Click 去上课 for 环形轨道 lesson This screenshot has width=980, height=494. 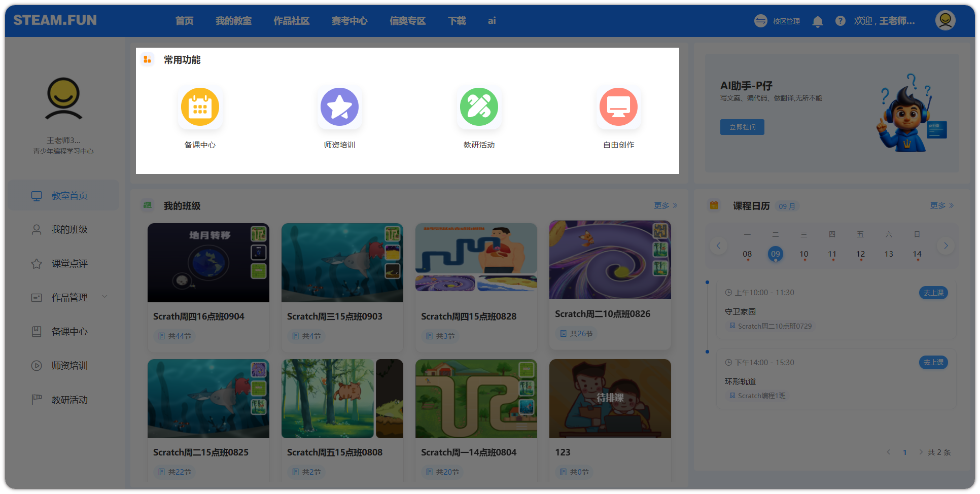(x=933, y=363)
